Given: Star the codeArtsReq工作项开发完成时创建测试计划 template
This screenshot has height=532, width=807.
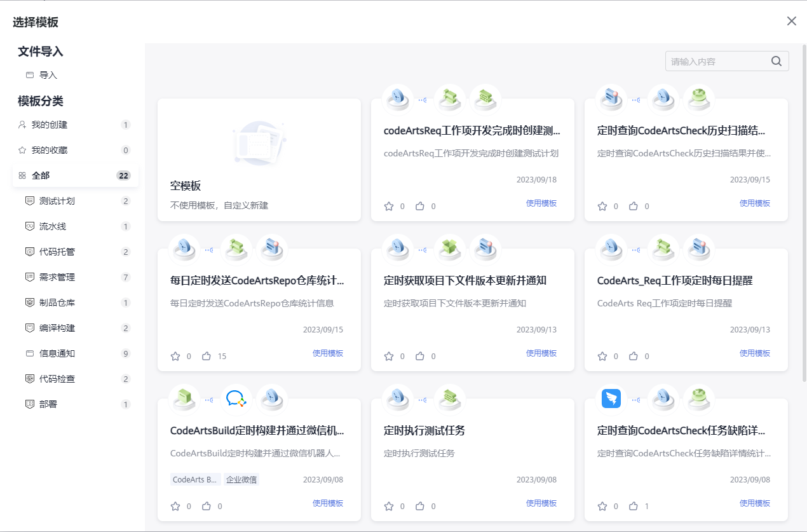Looking at the screenshot, I should click(x=389, y=206).
